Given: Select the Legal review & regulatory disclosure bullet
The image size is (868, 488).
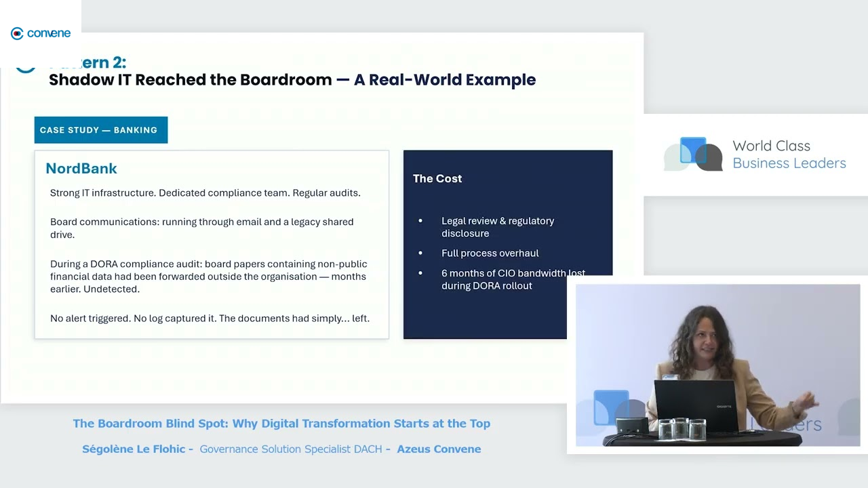Looking at the screenshot, I should [x=498, y=227].
